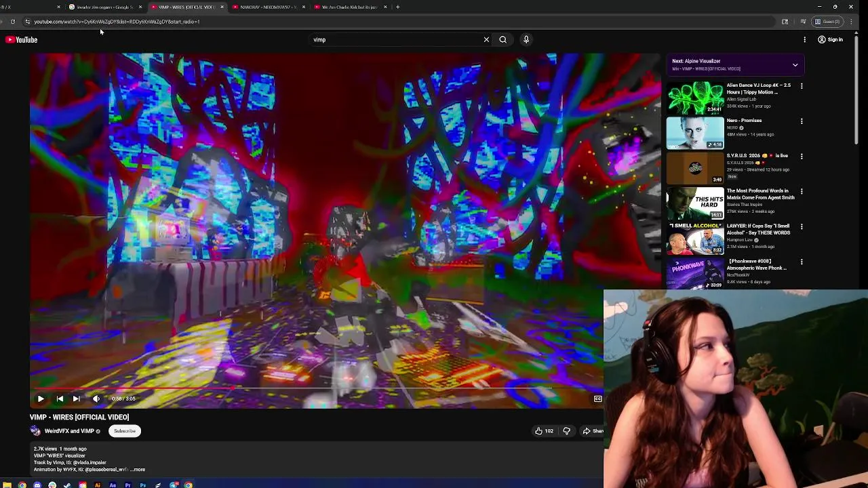868x488 pixels.
Task: Go to the previous video in the playlist
Action: tap(60, 399)
